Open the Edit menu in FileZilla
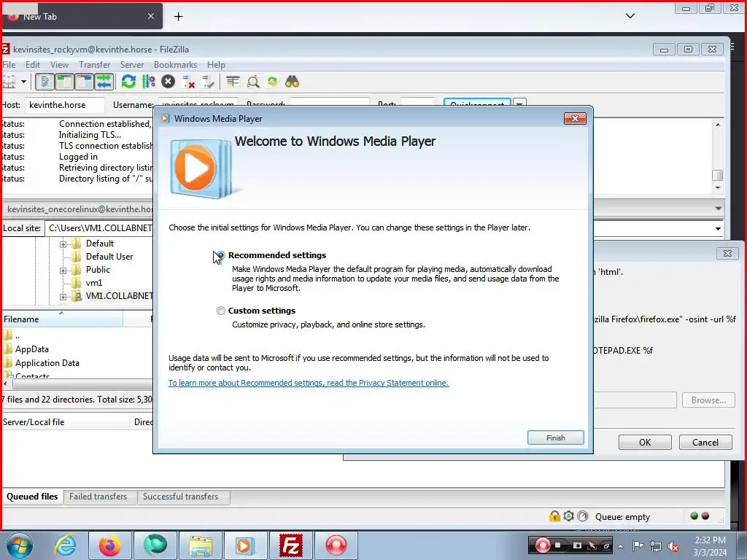The image size is (747, 560). click(x=32, y=65)
